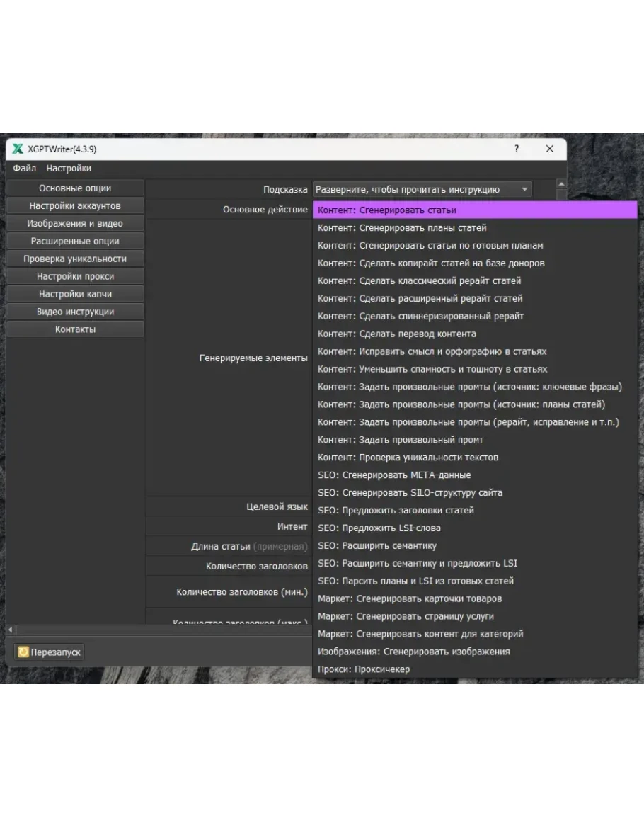Viewport: 644px width, 818px height.
Task: Choose 'Сгенерировать статьи по готовым планам'
Action: coord(475,246)
